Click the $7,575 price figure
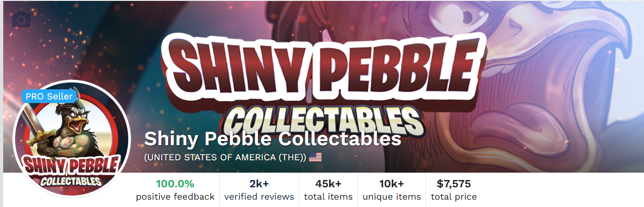Image resolution: width=644 pixels, height=207 pixels. (x=454, y=184)
